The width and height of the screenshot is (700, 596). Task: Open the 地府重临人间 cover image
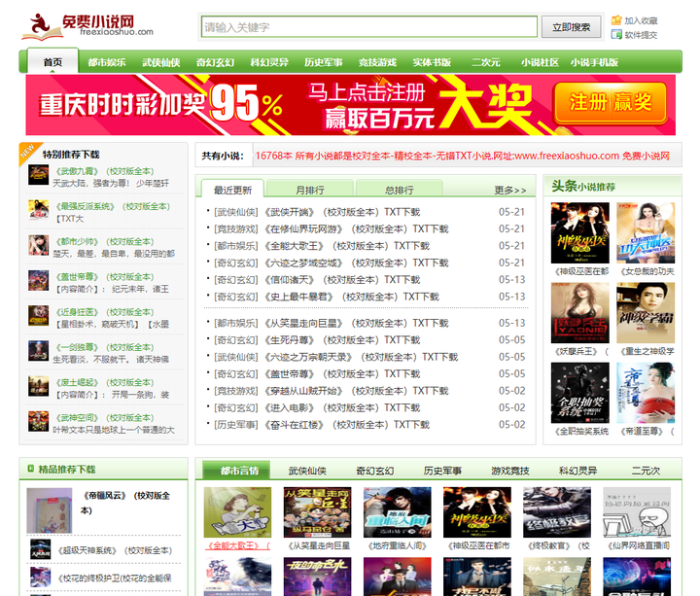click(x=398, y=512)
